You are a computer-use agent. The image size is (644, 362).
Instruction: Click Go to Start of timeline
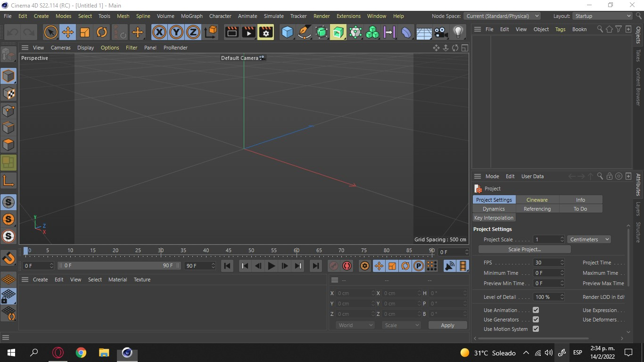coord(227,266)
